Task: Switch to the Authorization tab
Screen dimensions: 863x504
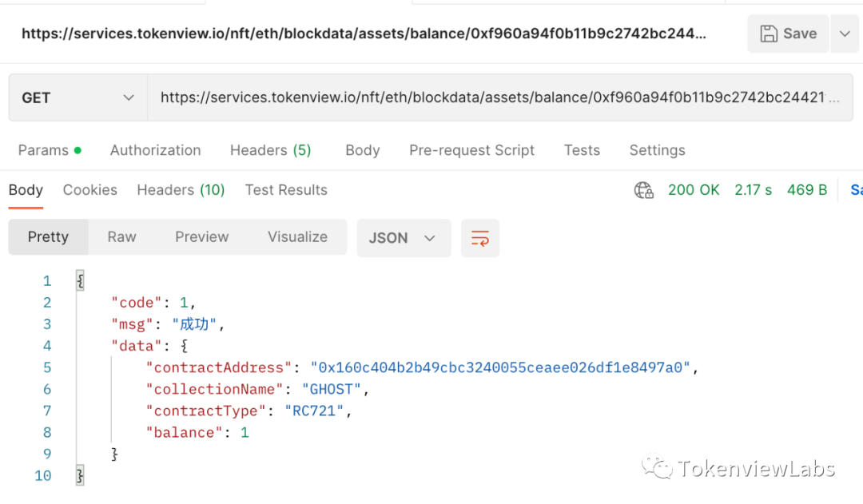Action: point(155,150)
